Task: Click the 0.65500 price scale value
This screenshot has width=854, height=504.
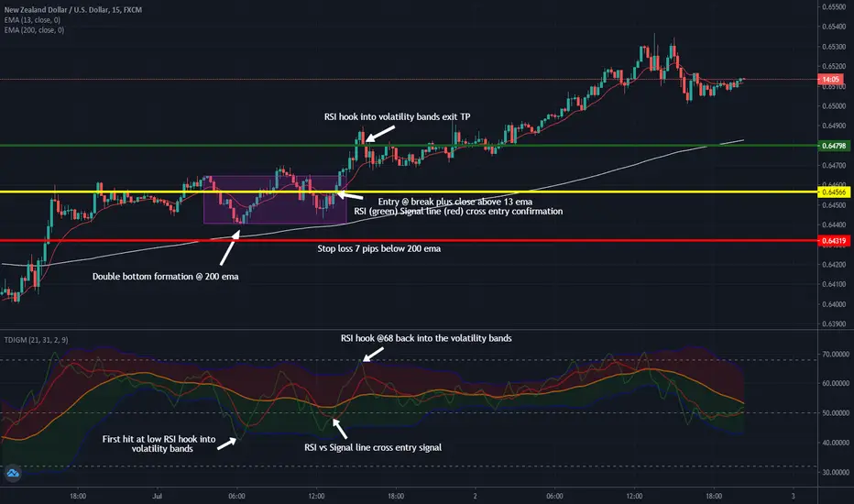Action: [834, 7]
